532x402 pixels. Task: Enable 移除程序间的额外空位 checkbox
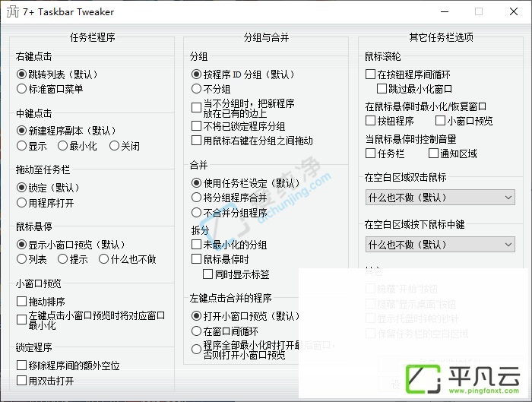click(x=21, y=366)
